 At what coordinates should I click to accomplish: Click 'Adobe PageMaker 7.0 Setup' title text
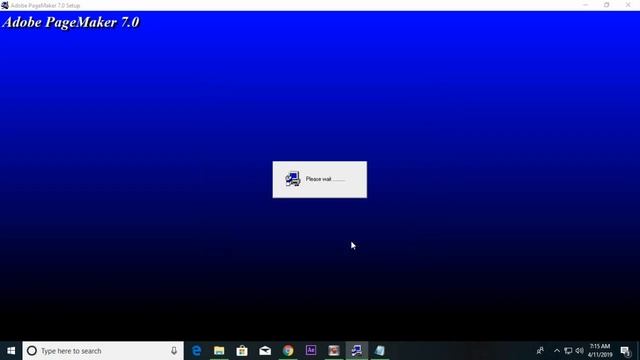(45, 5)
